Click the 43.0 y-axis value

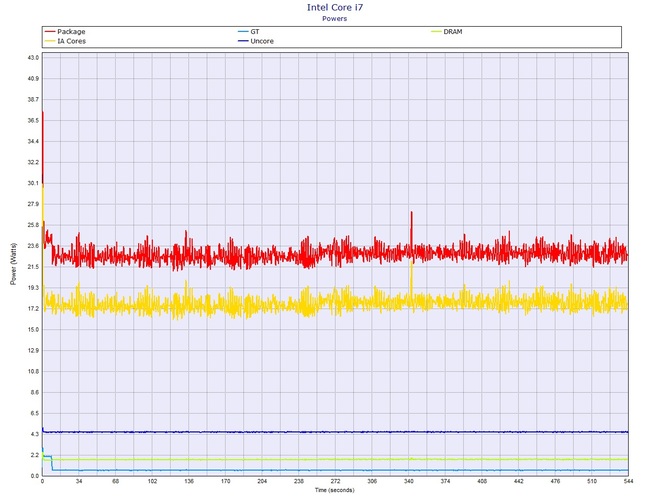click(33, 58)
